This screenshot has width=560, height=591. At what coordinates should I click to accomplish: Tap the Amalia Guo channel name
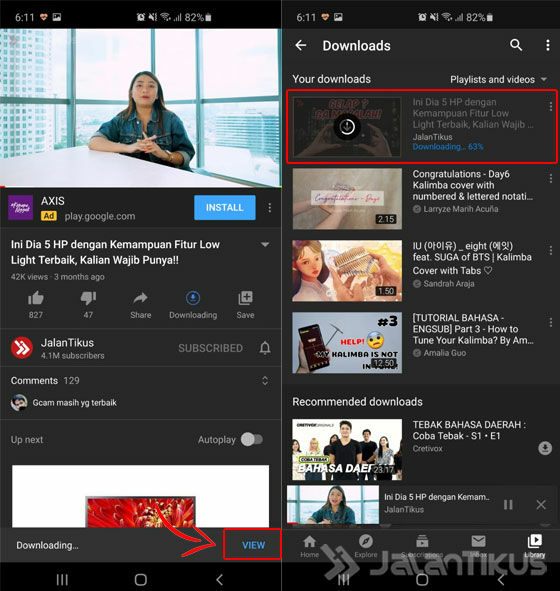[x=444, y=353]
